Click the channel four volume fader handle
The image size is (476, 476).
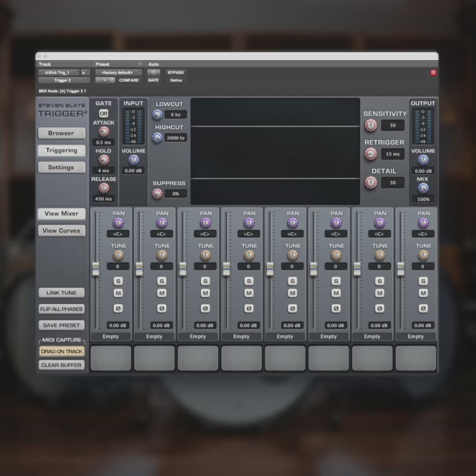[x=227, y=269]
